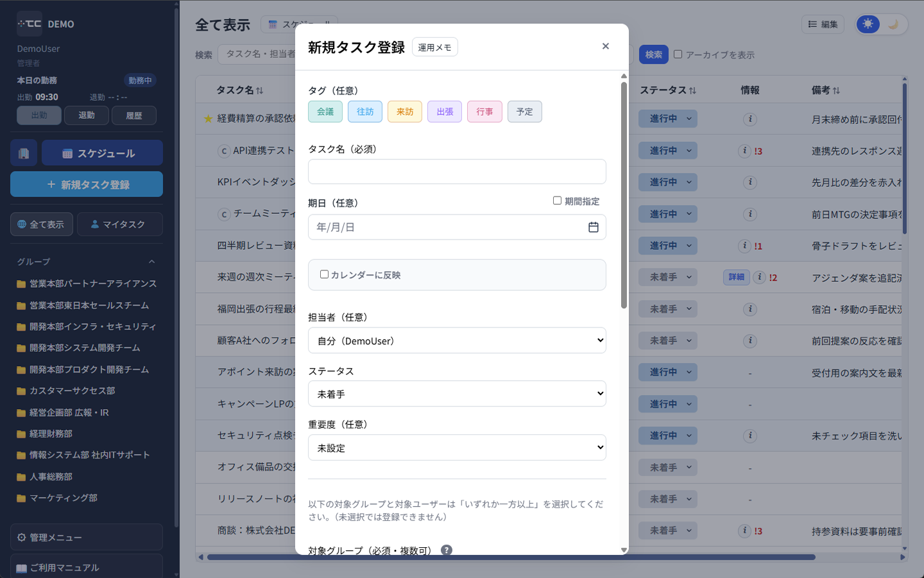924x578 pixels.
Task: Open カスタマーサクセス部 group folder
Action: click(66, 391)
